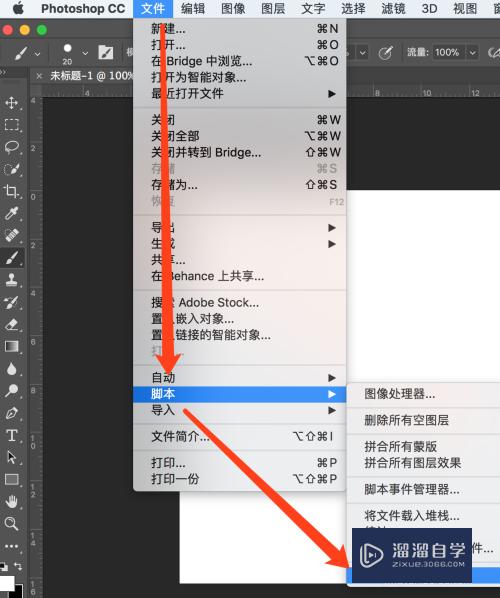
Task: Open the 文字 menu
Action: pos(313,8)
